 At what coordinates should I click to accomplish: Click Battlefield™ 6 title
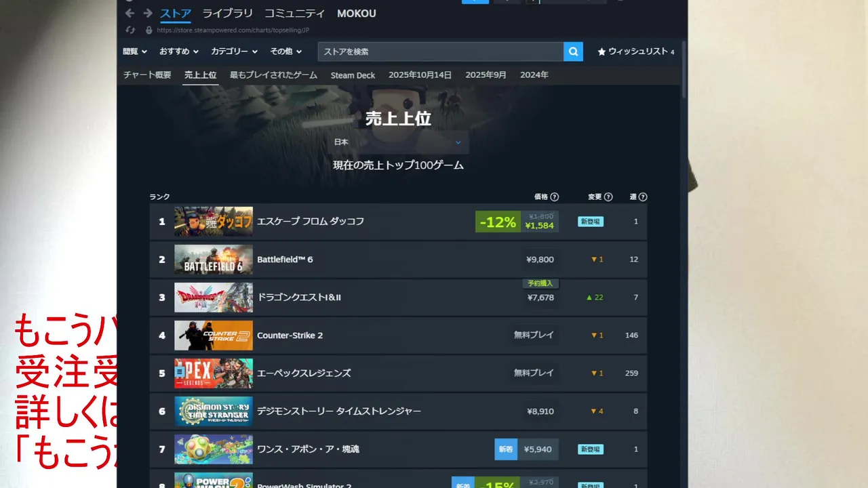tap(285, 260)
